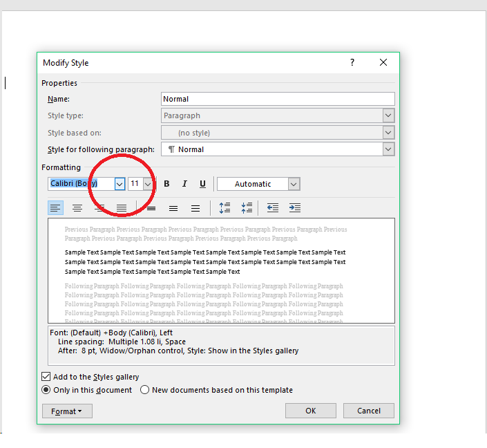The width and height of the screenshot is (487, 448).
Task: Increase paragraph spacing icon
Action: pyautogui.click(x=225, y=208)
